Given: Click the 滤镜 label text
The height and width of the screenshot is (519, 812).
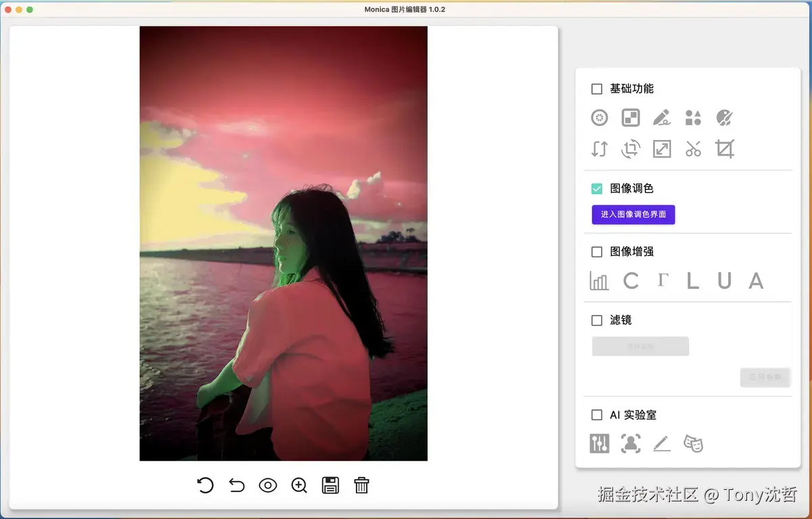Looking at the screenshot, I should (x=621, y=320).
